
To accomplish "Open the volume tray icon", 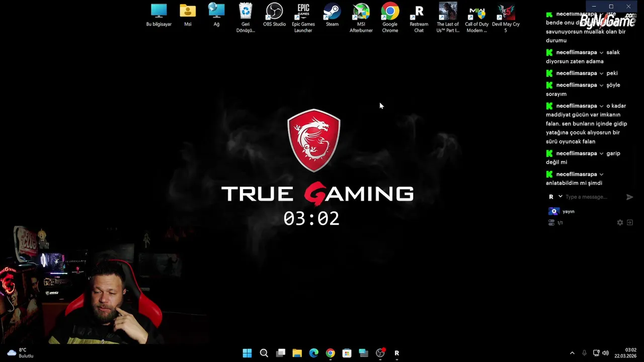I will [605, 353].
